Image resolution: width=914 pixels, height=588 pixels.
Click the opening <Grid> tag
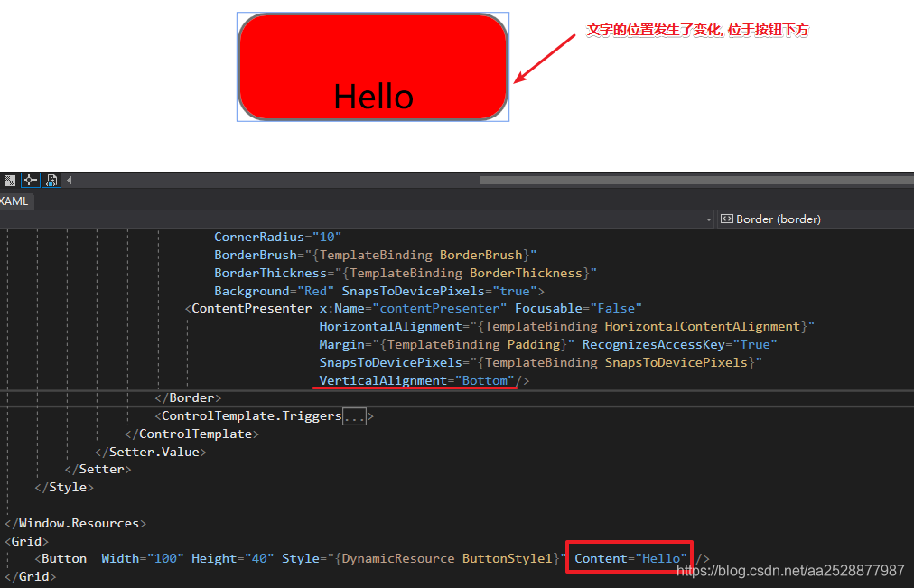(x=27, y=541)
